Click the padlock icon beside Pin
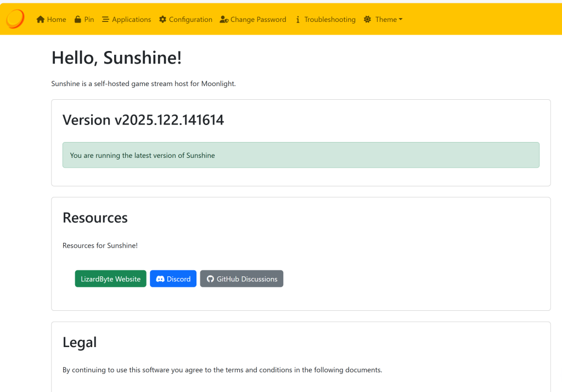Viewport: 562px width, 392px height. pyautogui.click(x=78, y=20)
